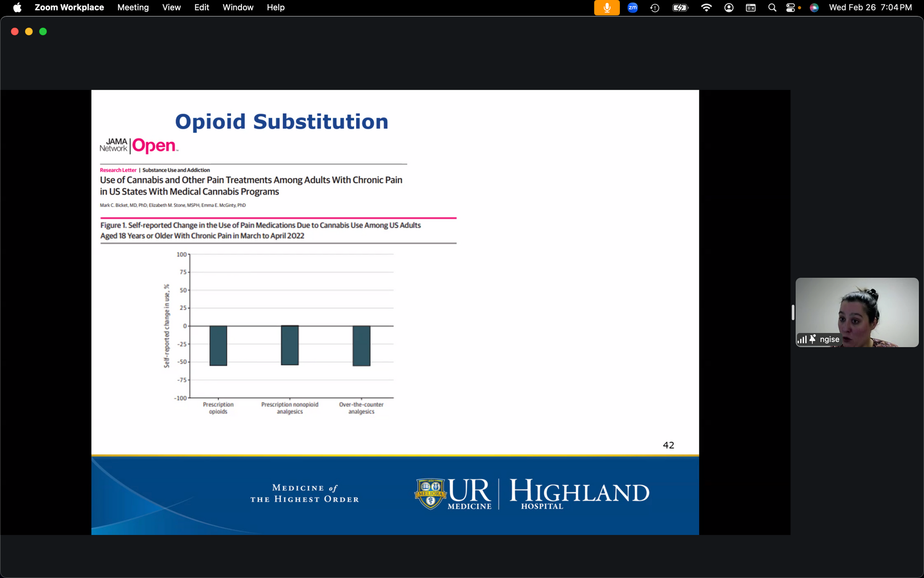Viewport: 924px width, 578px height.
Task: Click the Time Machine backup status icon
Action: [654, 8]
